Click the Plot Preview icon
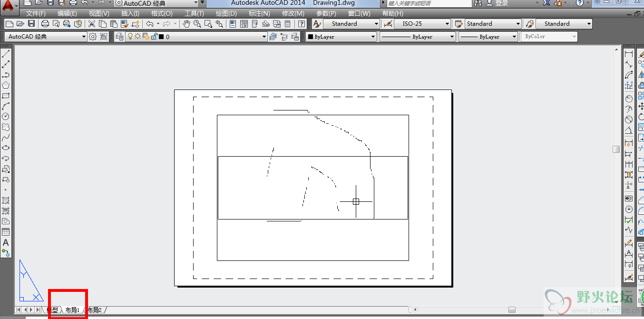 point(56,24)
